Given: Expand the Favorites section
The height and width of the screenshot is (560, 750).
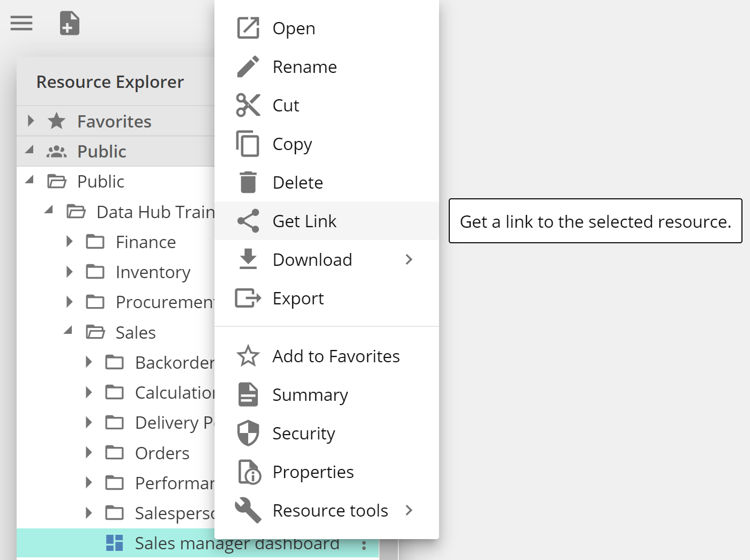Looking at the screenshot, I should pos(31,121).
